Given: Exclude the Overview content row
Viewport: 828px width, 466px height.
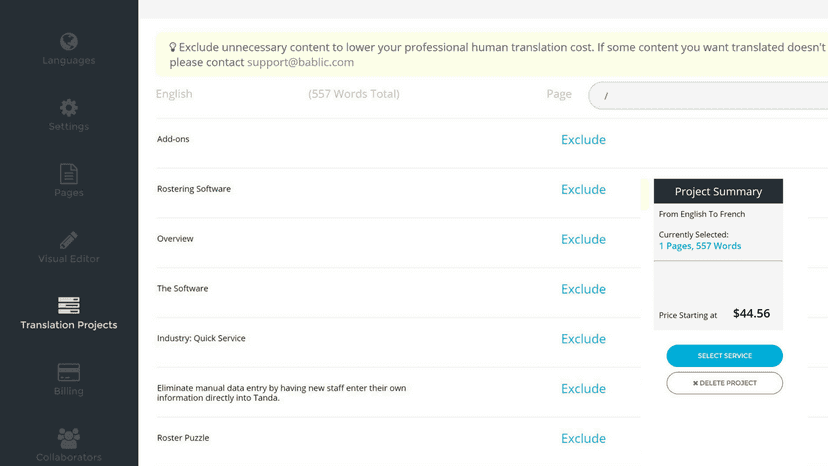Looking at the screenshot, I should 583,239.
